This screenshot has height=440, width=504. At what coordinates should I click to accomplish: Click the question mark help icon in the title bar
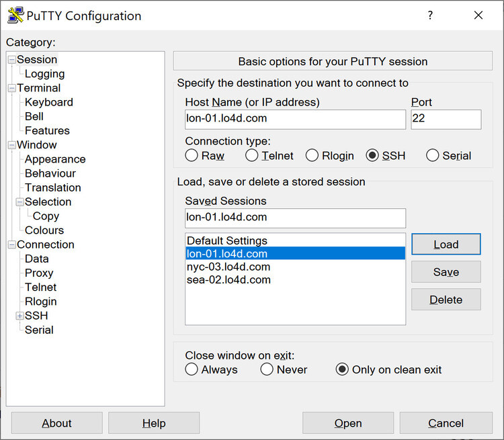(430, 15)
